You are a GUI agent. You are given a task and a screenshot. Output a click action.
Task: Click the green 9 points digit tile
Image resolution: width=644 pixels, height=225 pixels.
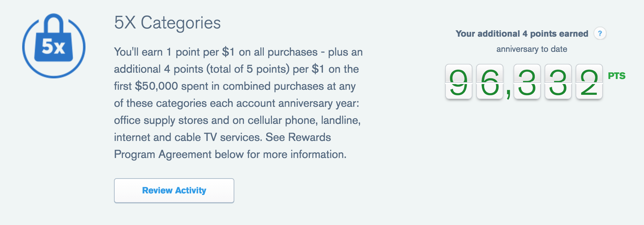tap(458, 82)
